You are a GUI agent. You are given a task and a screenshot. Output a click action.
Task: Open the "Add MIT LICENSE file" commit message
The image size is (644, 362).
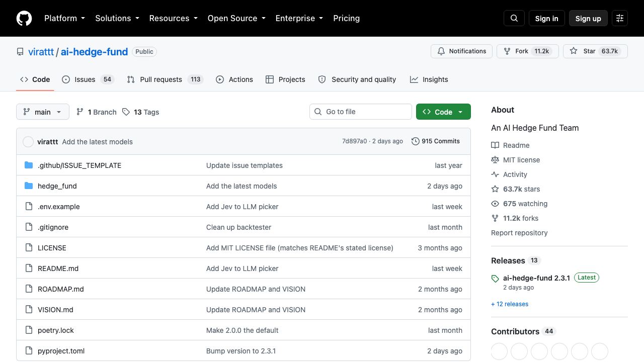300,248
